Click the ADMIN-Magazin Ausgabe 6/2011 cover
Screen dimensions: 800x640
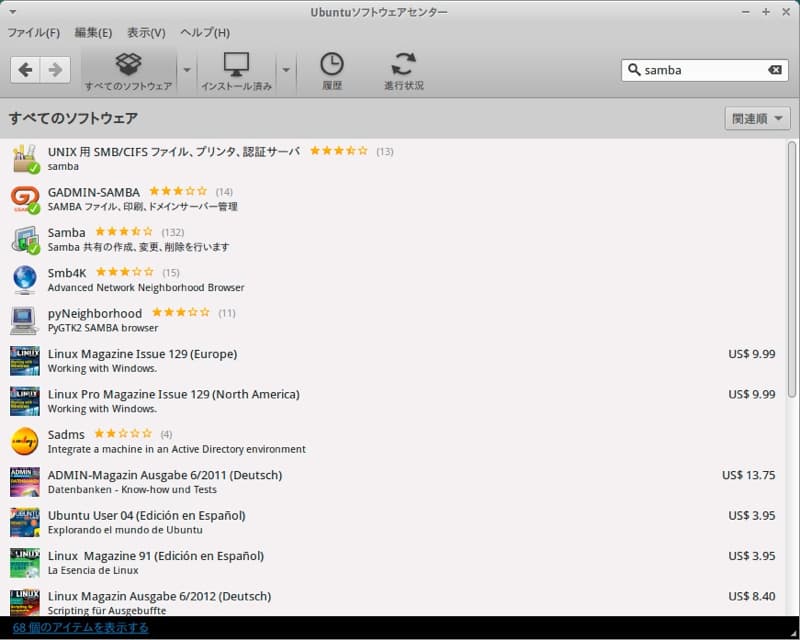[x=25, y=482]
